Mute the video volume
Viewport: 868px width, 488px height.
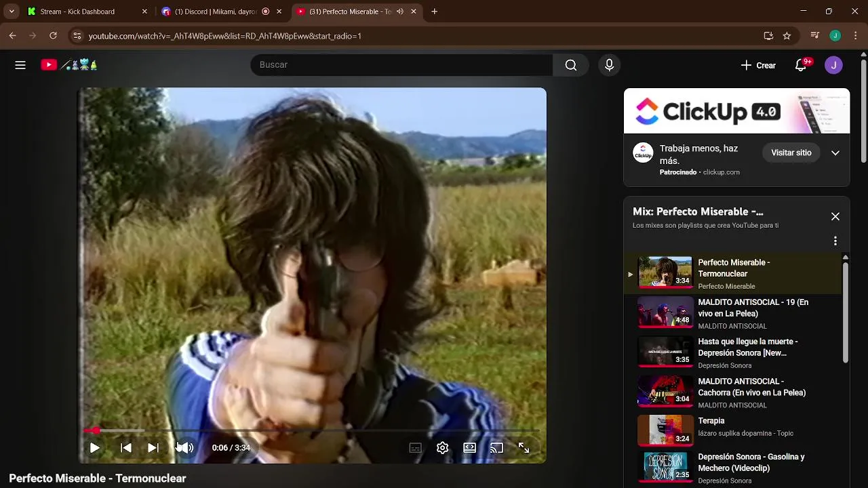[x=184, y=448]
